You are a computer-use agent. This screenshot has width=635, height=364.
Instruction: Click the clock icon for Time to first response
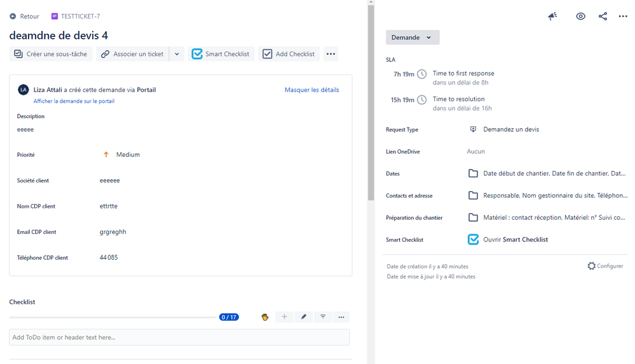coord(422,74)
